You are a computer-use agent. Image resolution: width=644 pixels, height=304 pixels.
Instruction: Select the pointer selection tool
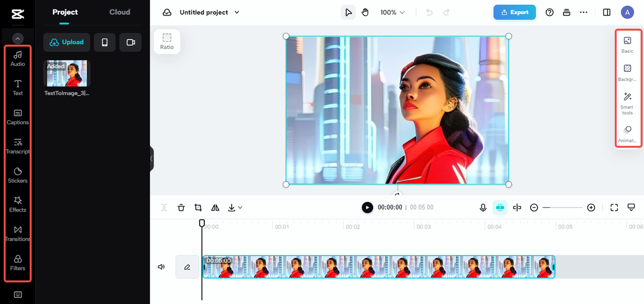click(x=348, y=13)
